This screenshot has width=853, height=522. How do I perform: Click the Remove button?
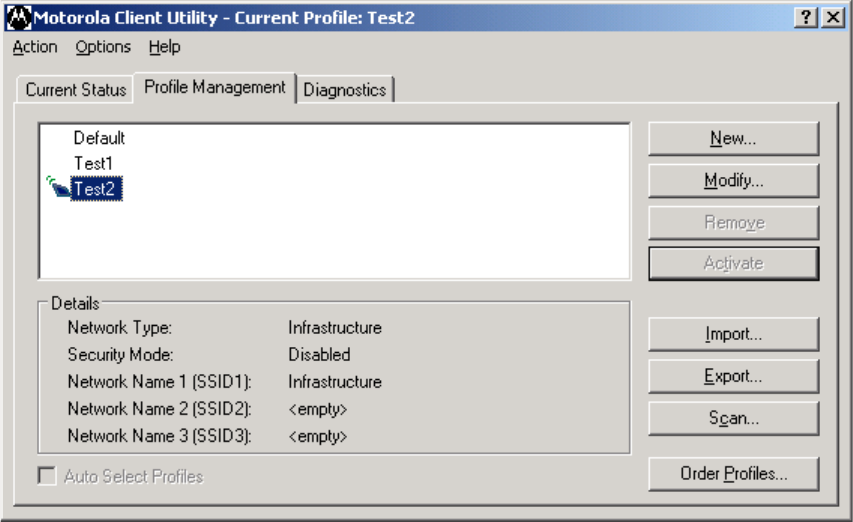pos(733,222)
